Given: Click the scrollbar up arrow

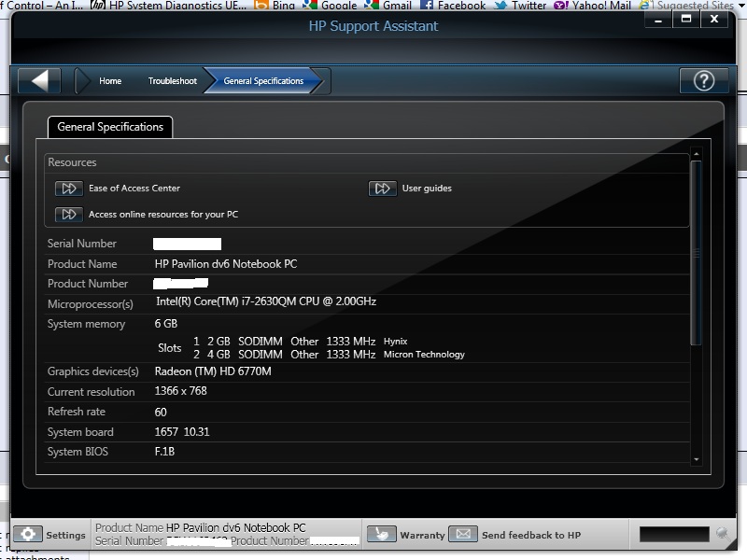Looking at the screenshot, I should (x=696, y=154).
